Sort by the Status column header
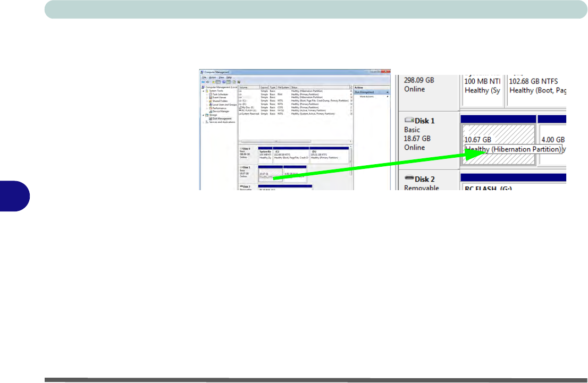Image resolution: width=588 pixels, height=383 pixels. [320, 87]
